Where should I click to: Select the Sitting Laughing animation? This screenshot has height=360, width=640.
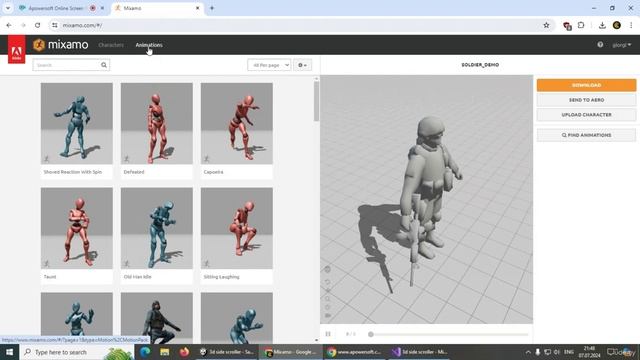tap(237, 236)
